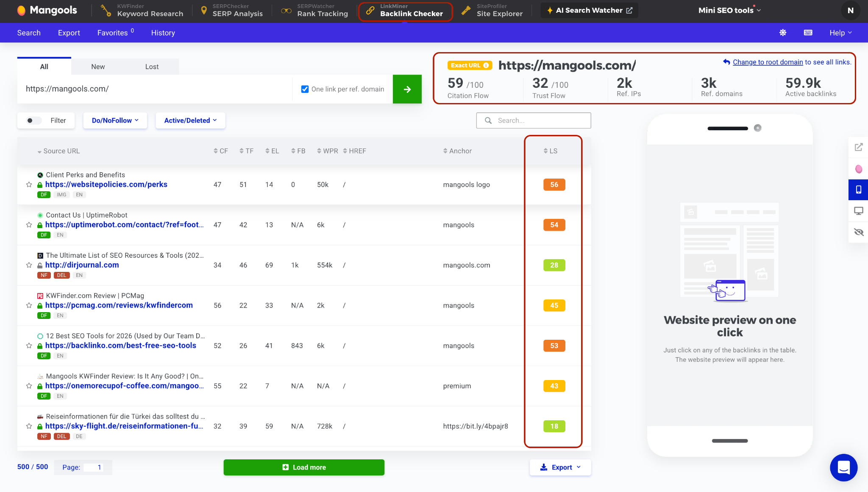Viewport: 868px width, 492px height.
Task: Edit the Page number field
Action: click(x=93, y=467)
